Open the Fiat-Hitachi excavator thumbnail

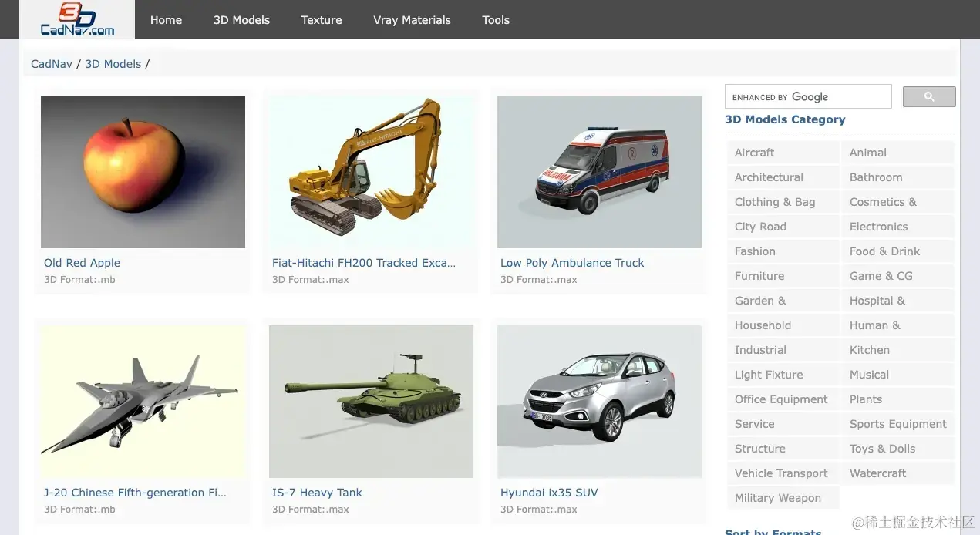371,172
